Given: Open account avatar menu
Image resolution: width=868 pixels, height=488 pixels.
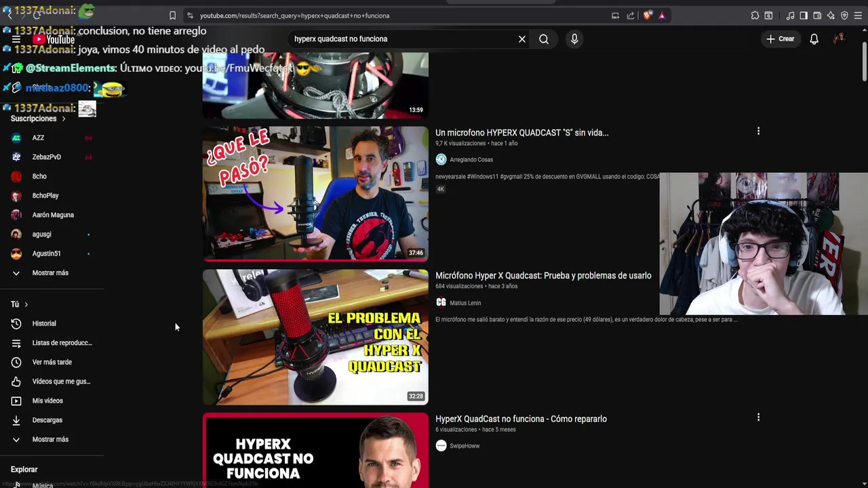Looking at the screenshot, I should (x=840, y=39).
